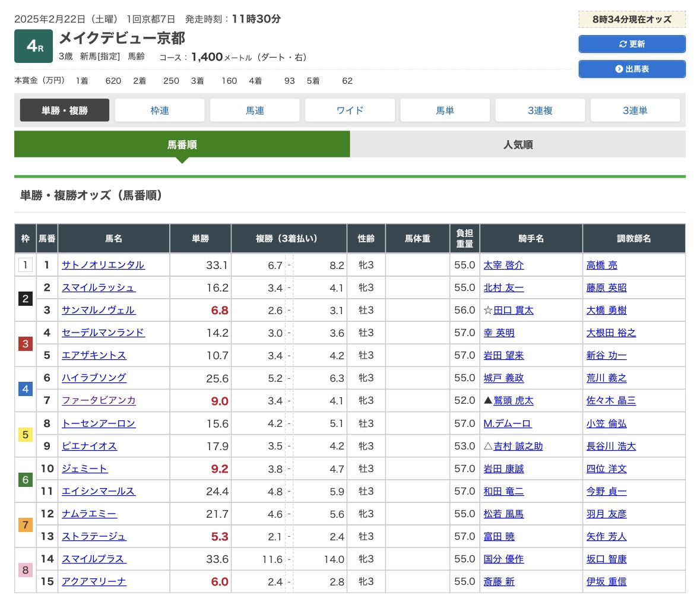Open trainer 佐々木 晶三 link
700x611 pixels.
tap(611, 401)
